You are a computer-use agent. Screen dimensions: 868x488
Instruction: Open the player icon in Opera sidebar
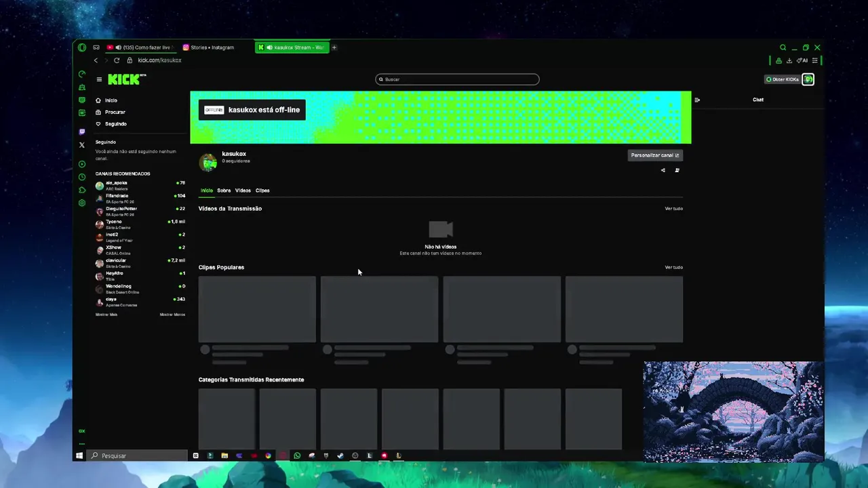82,164
